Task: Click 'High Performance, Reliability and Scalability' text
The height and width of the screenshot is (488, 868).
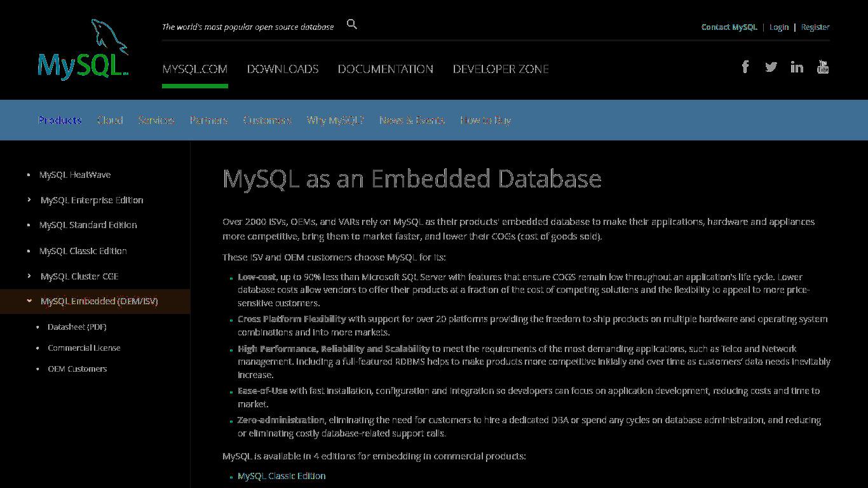Action: (x=334, y=349)
